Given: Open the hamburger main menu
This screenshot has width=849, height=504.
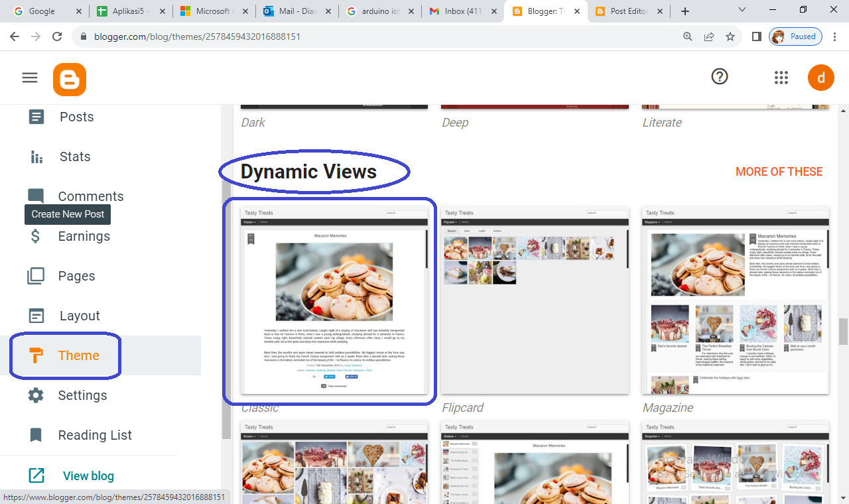Looking at the screenshot, I should (30, 78).
